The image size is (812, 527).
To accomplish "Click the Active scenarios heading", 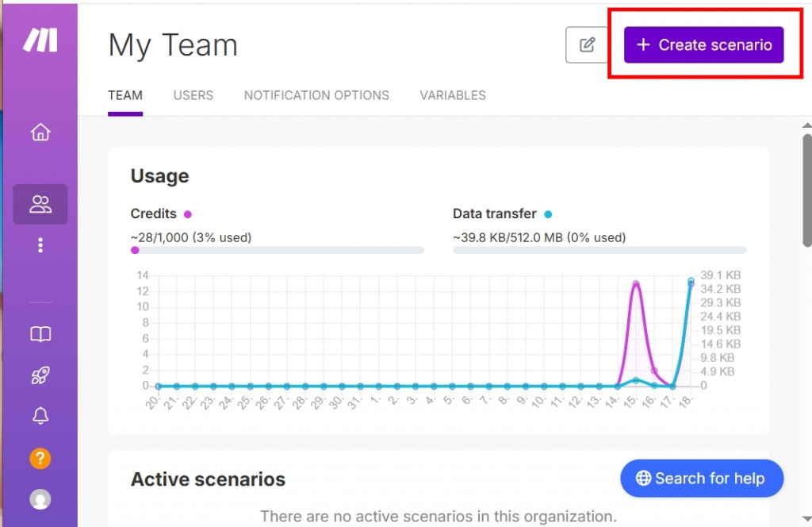I will [x=208, y=479].
